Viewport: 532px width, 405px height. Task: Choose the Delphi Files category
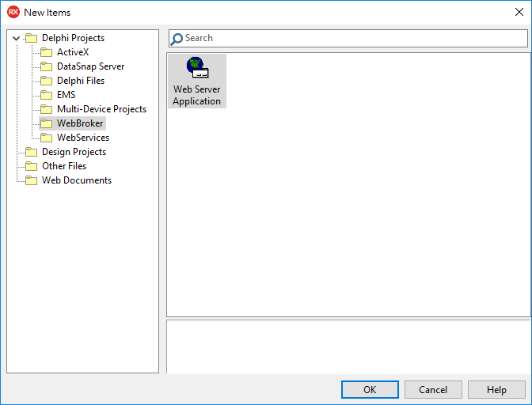pos(81,81)
